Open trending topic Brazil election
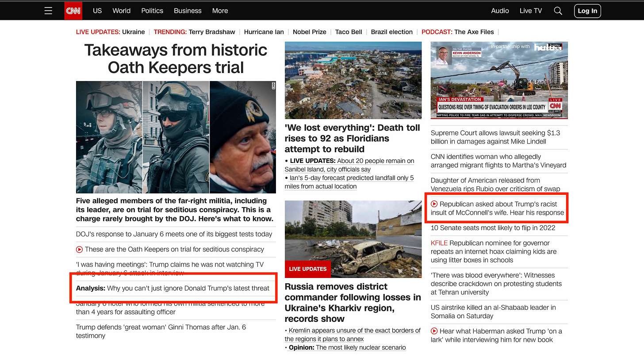 (392, 32)
